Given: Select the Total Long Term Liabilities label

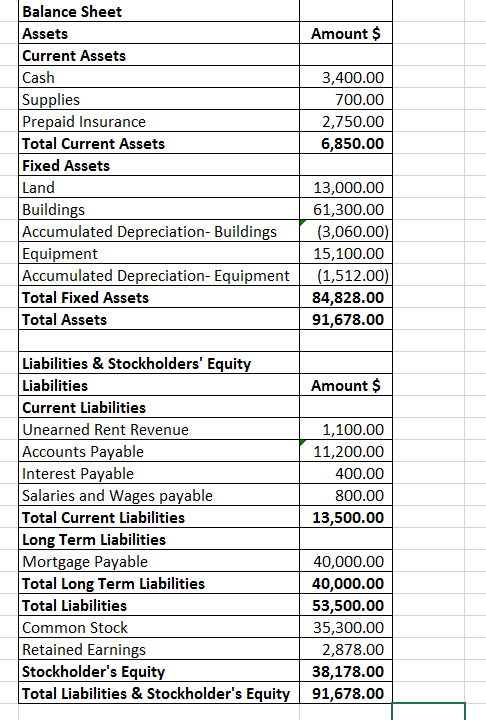Looking at the screenshot, I should coord(159,583).
